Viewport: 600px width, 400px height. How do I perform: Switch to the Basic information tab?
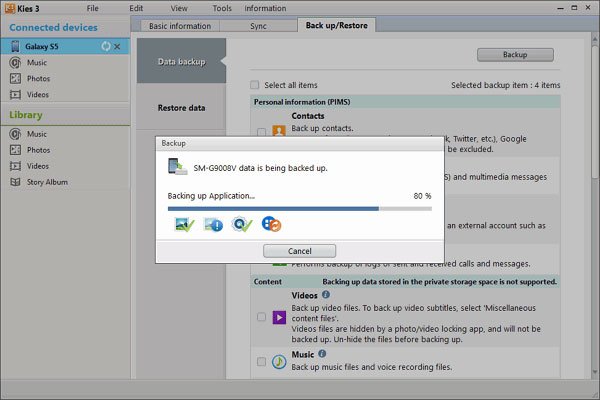(x=180, y=26)
